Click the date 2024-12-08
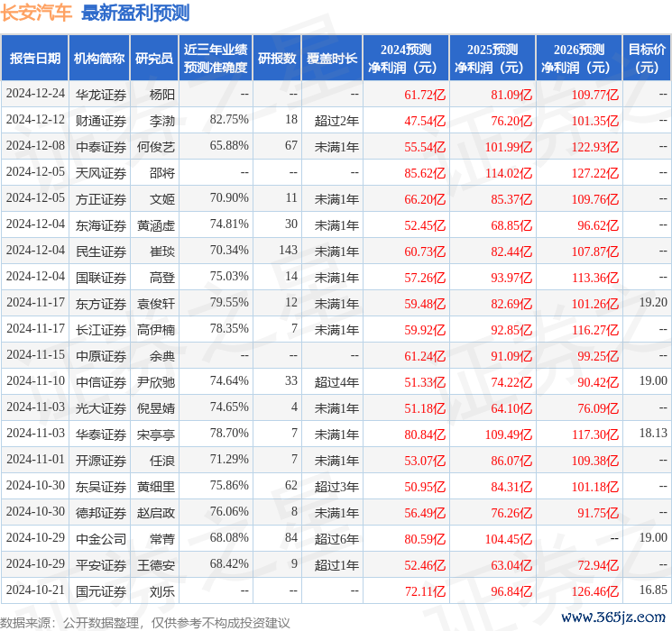 tap(35, 146)
